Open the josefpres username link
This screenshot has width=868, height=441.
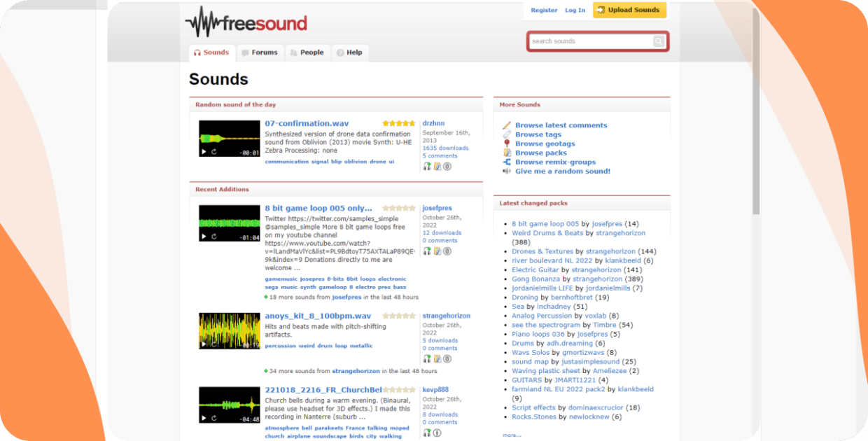tap(437, 207)
